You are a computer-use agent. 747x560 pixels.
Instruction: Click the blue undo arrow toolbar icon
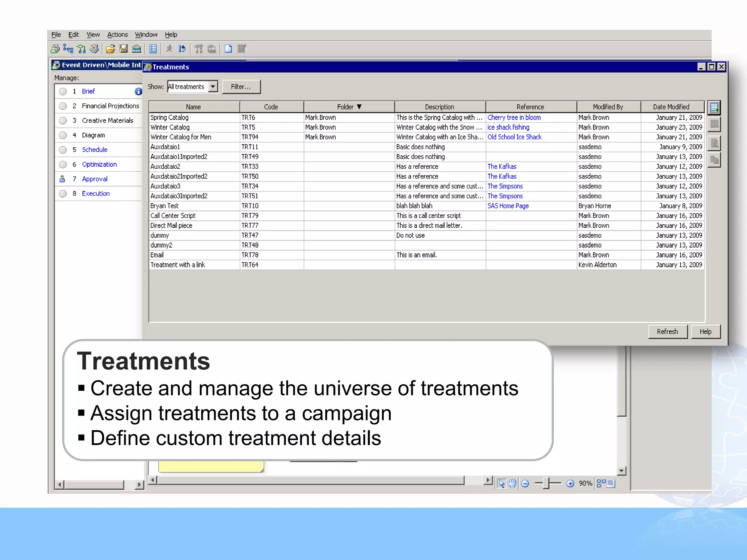point(182,49)
